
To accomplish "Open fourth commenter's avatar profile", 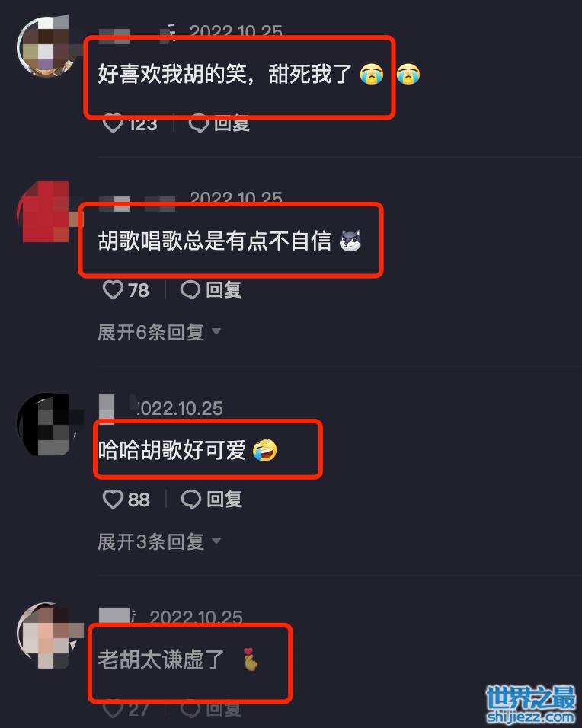I will pyautogui.click(x=46, y=635).
